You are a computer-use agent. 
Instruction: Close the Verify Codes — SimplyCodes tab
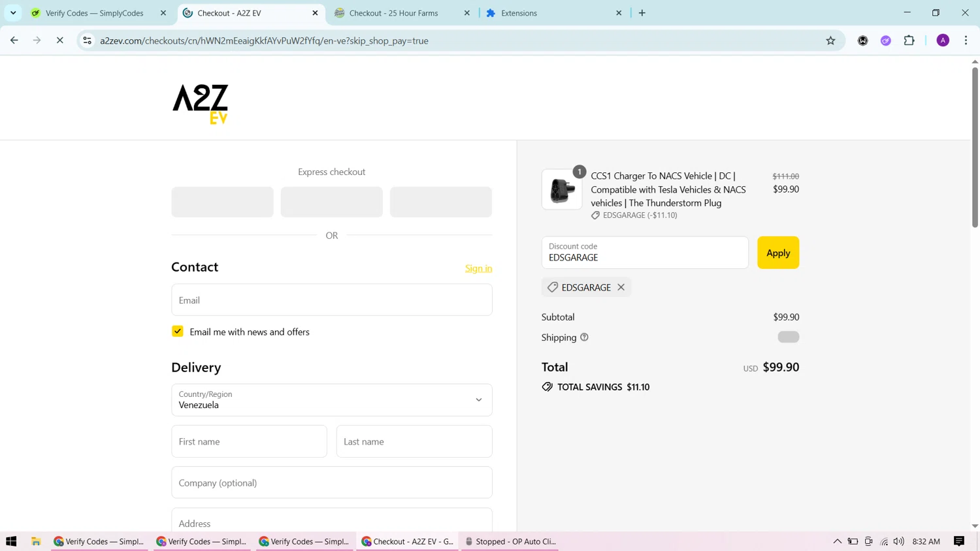click(163, 13)
